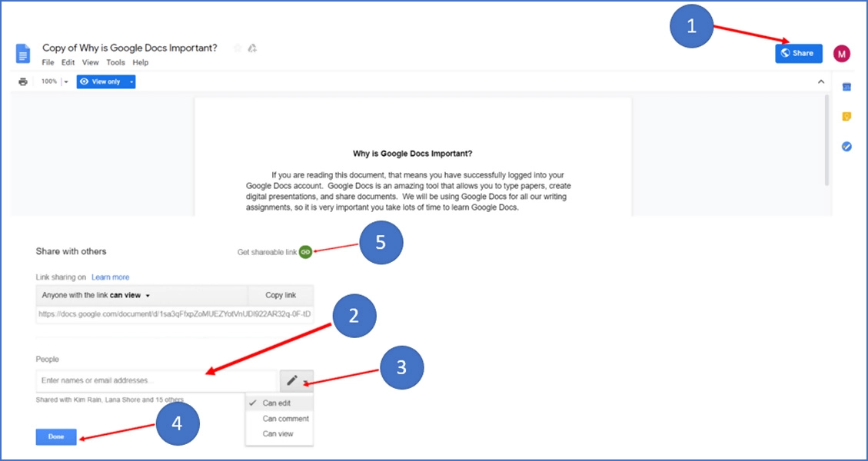Screen dimensions: 868x461
Task: Open the Tasks side panel icon
Action: click(846, 147)
